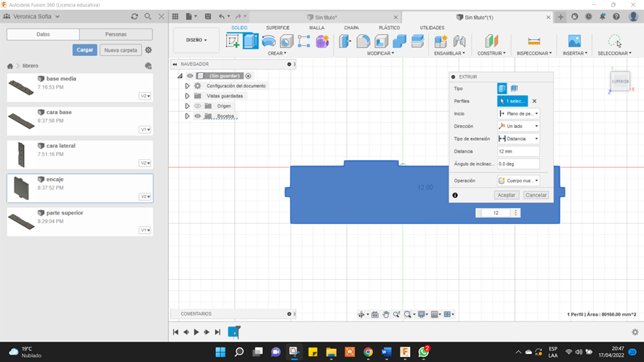
Task: Select the New Component tool
Action: (x=440, y=41)
